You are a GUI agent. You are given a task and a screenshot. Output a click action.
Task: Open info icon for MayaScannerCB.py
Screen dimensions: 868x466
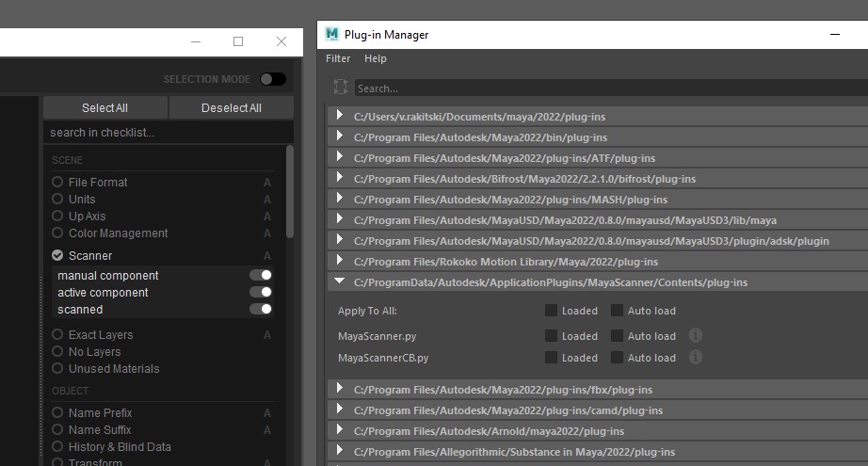tap(696, 357)
